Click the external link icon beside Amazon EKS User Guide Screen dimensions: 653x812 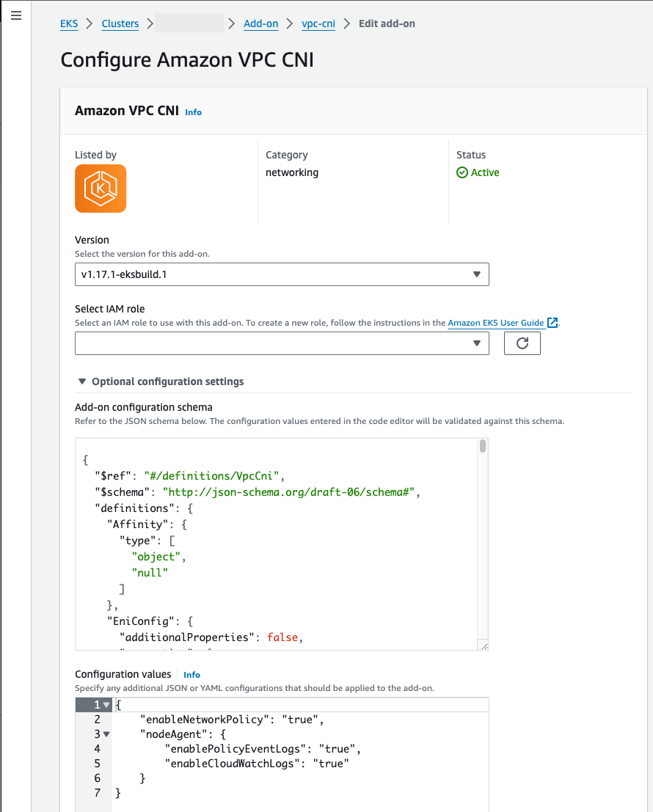click(x=552, y=323)
